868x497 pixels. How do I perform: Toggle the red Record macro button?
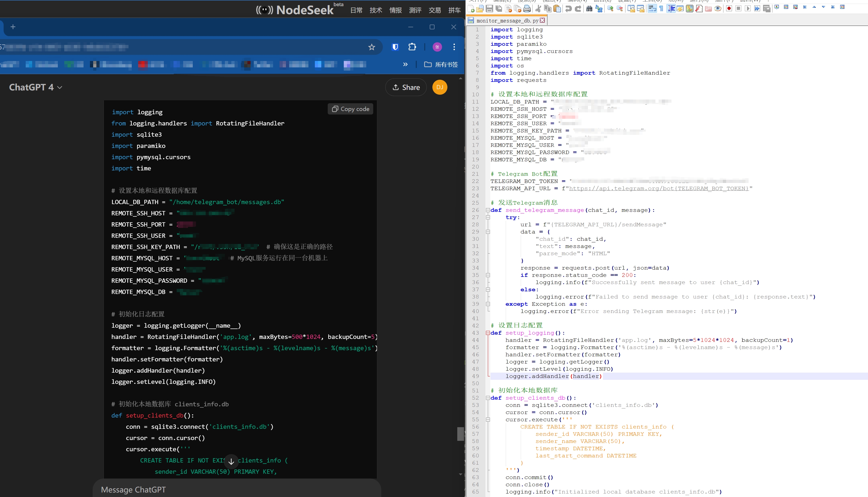point(729,9)
